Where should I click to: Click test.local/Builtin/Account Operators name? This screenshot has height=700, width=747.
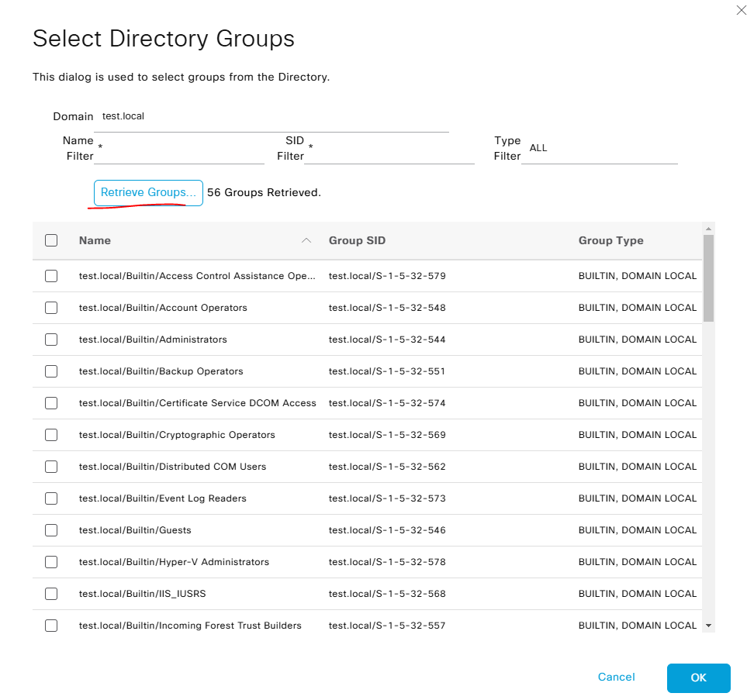163,308
